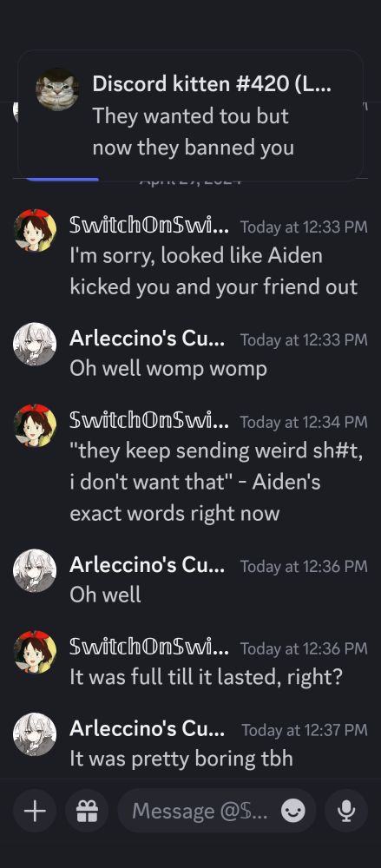
Task: Tap Arleccino's avatar on 'pretty boring' message
Action: point(35,734)
